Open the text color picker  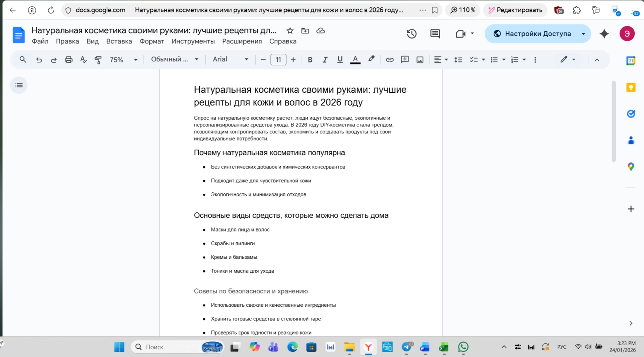[355, 60]
